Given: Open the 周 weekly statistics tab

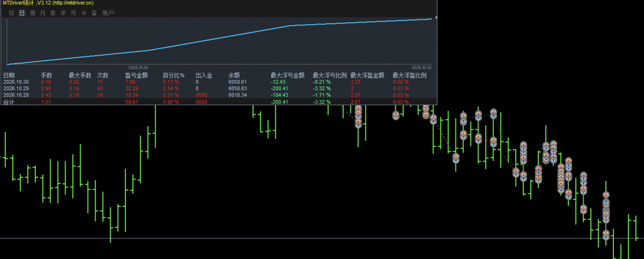Looking at the screenshot, I should coord(32,13).
